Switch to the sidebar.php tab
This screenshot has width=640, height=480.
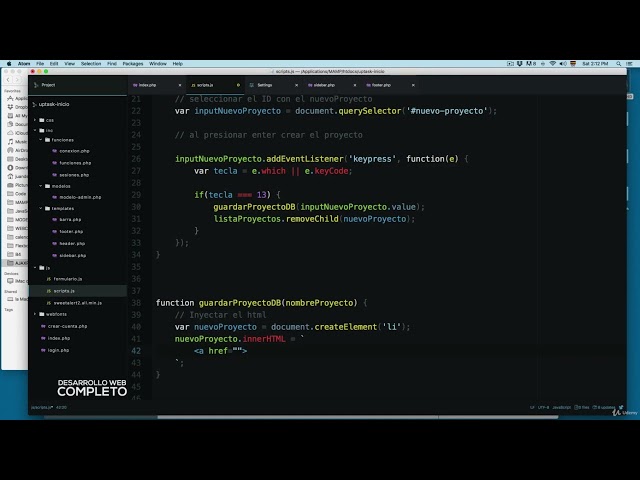click(x=332, y=85)
